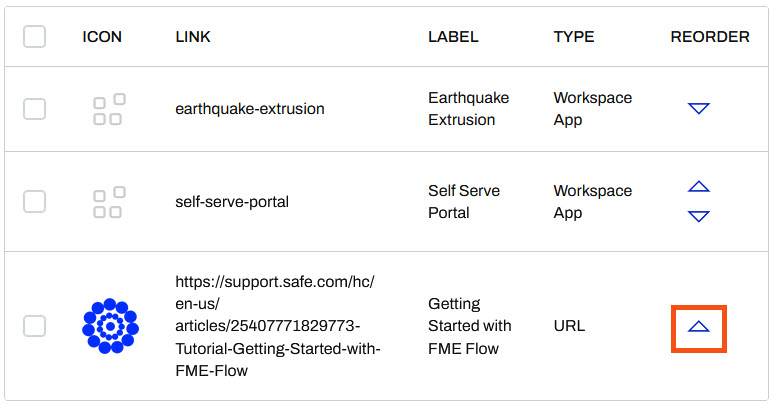This screenshot has width=772, height=404.
Task: Open the self-serve-portal link text
Action: click(232, 202)
